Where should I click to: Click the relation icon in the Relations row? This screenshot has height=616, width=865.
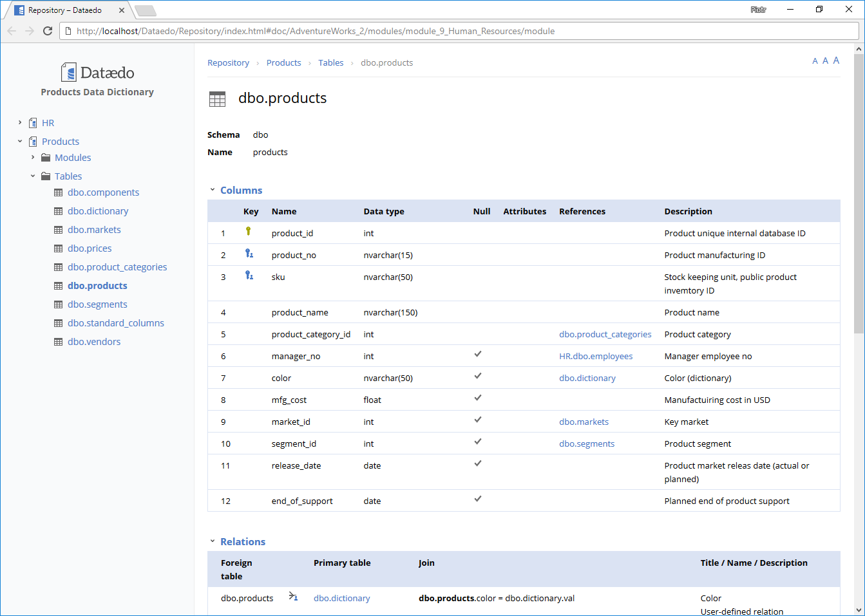pyautogui.click(x=293, y=597)
